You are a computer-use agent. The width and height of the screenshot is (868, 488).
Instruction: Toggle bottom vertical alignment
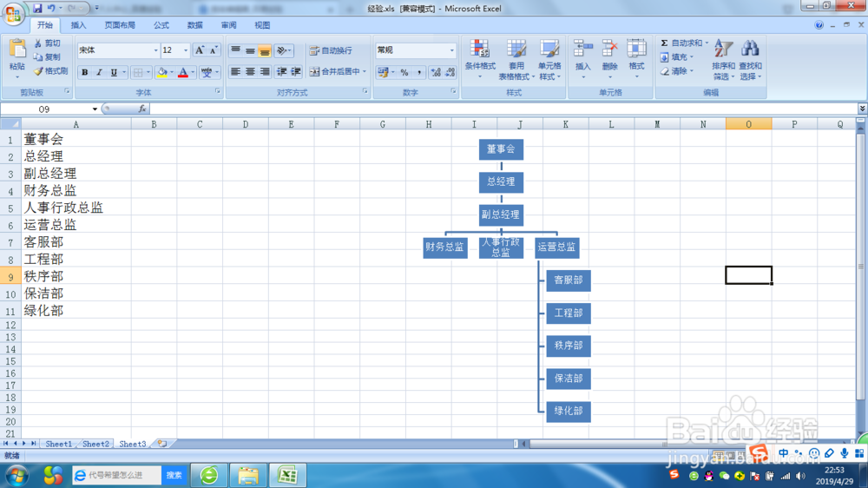pyautogui.click(x=265, y=50)
